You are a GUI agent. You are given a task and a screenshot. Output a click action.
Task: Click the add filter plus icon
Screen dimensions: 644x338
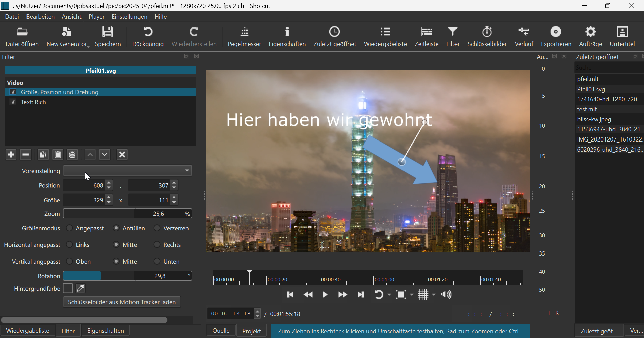(x=11, y=155)
